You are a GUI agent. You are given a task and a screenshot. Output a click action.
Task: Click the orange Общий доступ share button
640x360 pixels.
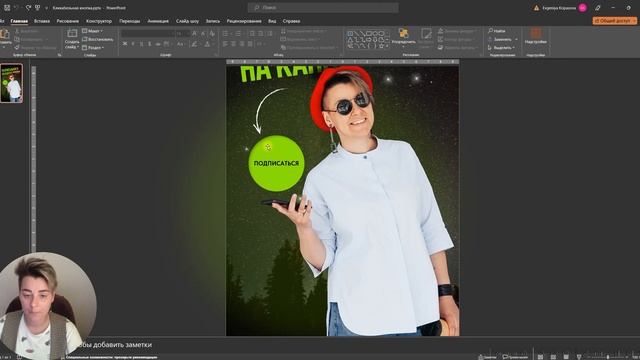[x=614, y=21]
